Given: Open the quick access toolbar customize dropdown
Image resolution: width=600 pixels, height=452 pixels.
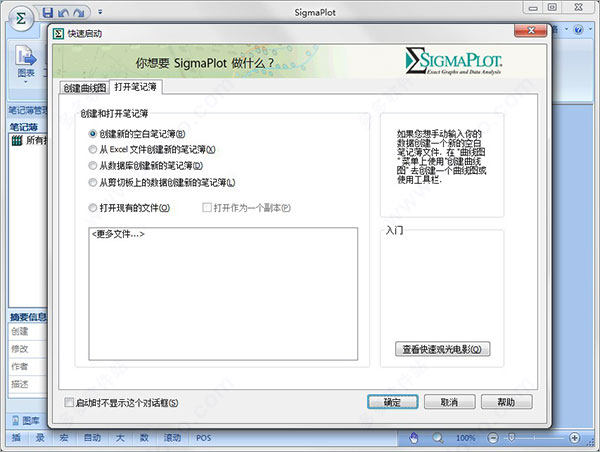Looking at the screenshot, I should pos(100,12).
